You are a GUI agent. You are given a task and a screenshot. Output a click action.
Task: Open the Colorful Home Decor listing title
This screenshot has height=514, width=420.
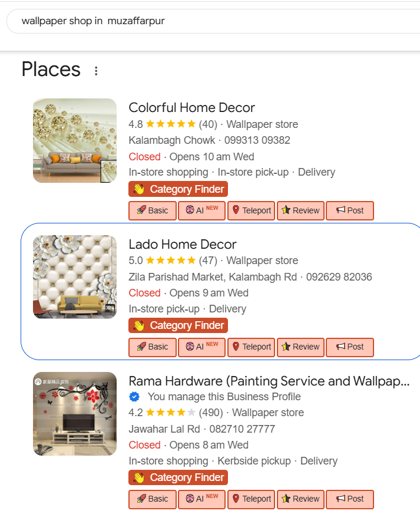point(191,108)
